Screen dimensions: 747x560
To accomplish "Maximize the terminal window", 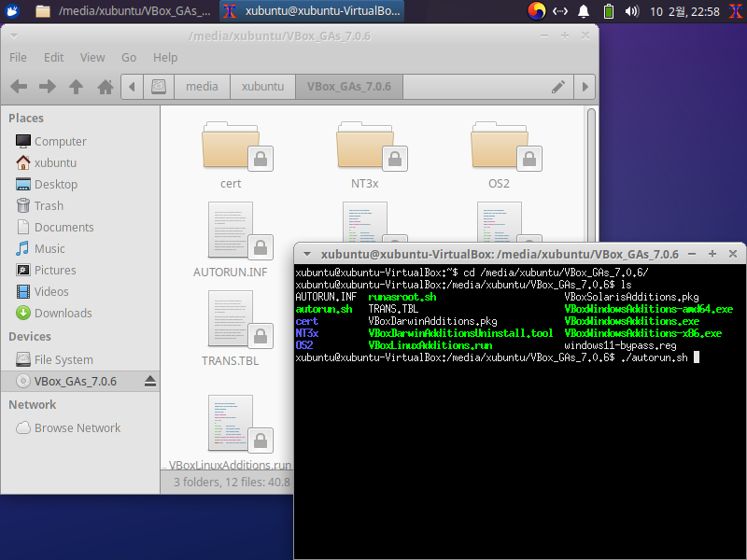I will coord(712,254).
